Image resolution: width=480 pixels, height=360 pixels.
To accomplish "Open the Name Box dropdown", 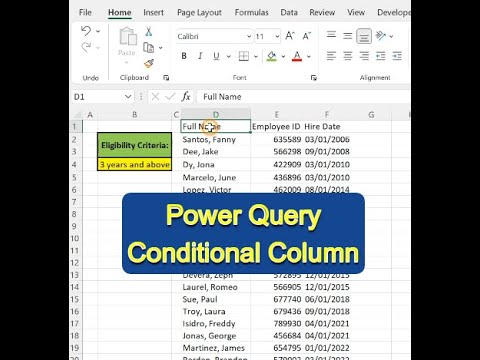I will (x=128, y=97).
